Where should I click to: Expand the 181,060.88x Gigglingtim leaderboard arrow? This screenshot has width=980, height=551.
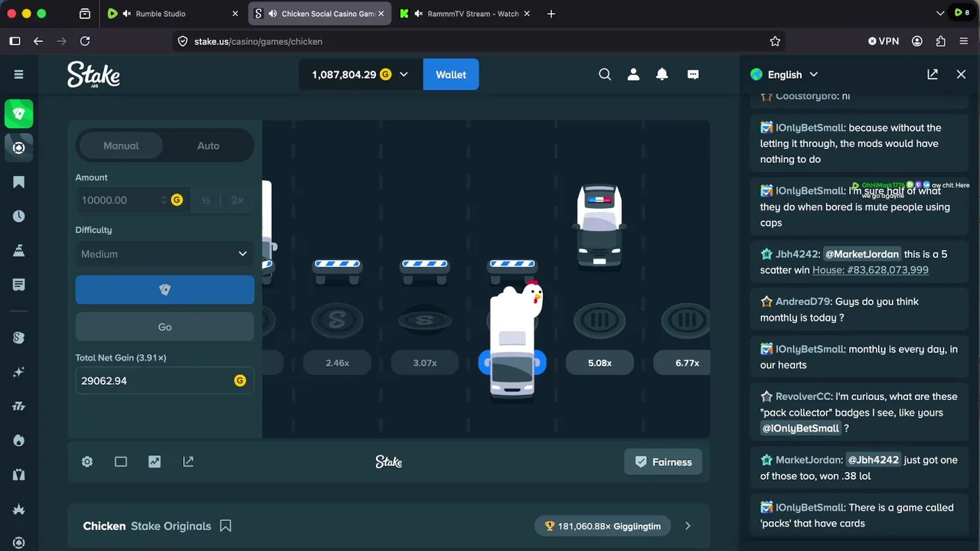click(x=688, y=526)
